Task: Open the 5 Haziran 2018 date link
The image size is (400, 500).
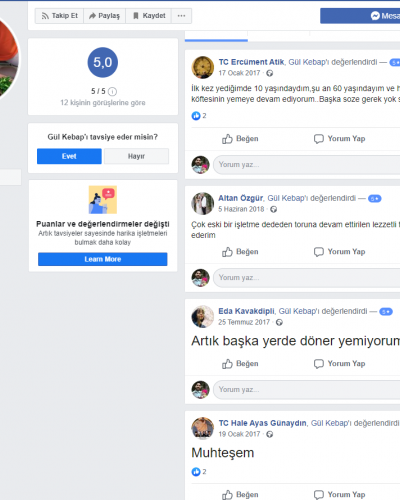Action: 241,209
